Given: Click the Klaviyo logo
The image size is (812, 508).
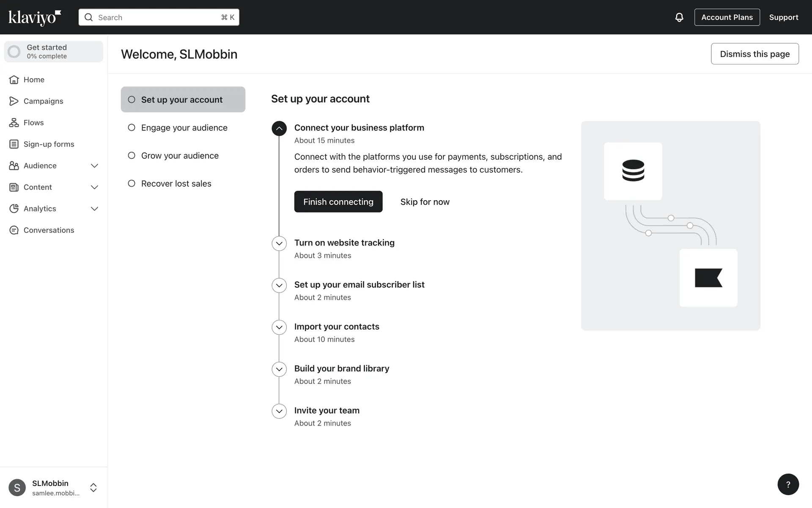Looking at the screenshot, I should 35,17.
